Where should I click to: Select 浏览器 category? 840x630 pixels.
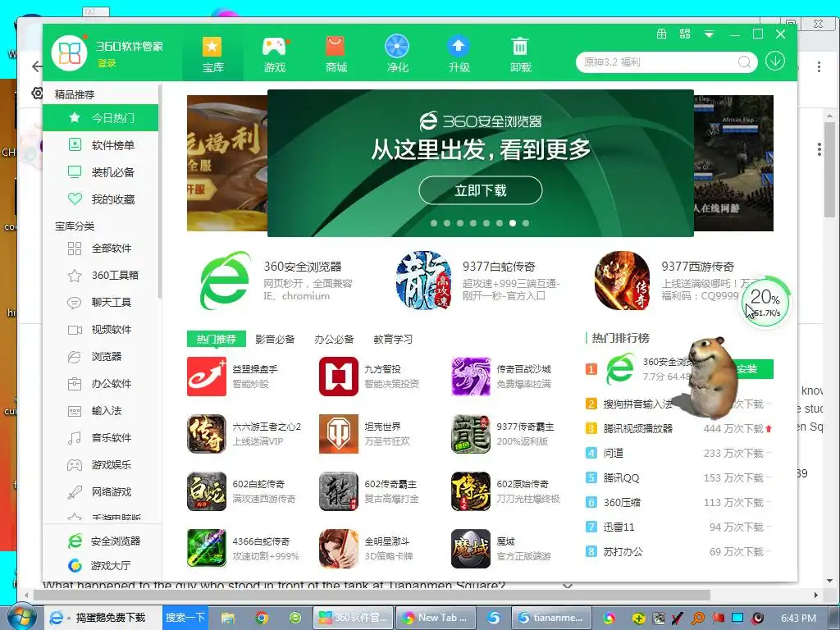pos(101,356)
